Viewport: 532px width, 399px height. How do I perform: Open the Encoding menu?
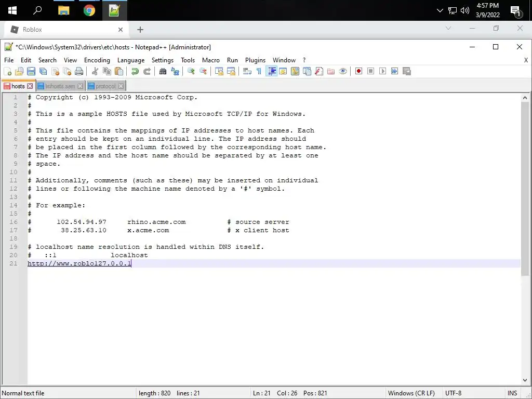tap(97, 60)
